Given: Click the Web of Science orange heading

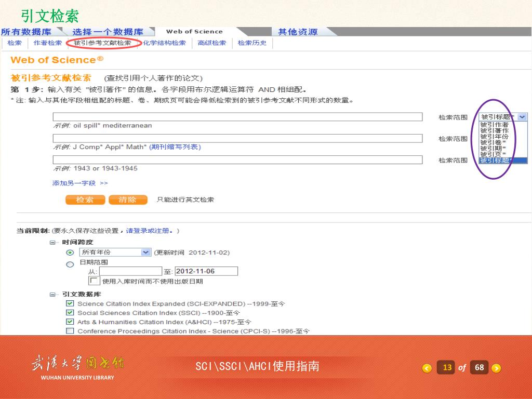Looking at the screenshot, I should [x=57, y=60].
